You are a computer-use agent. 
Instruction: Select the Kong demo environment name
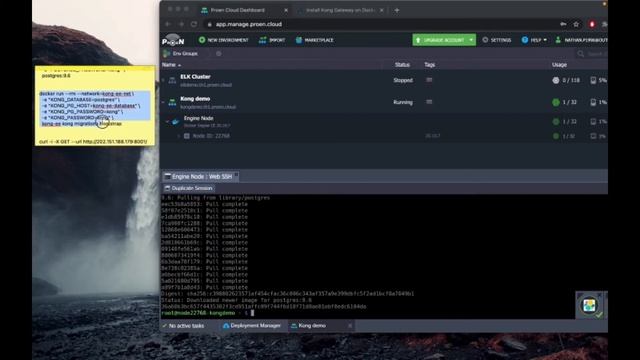[195, 99]
